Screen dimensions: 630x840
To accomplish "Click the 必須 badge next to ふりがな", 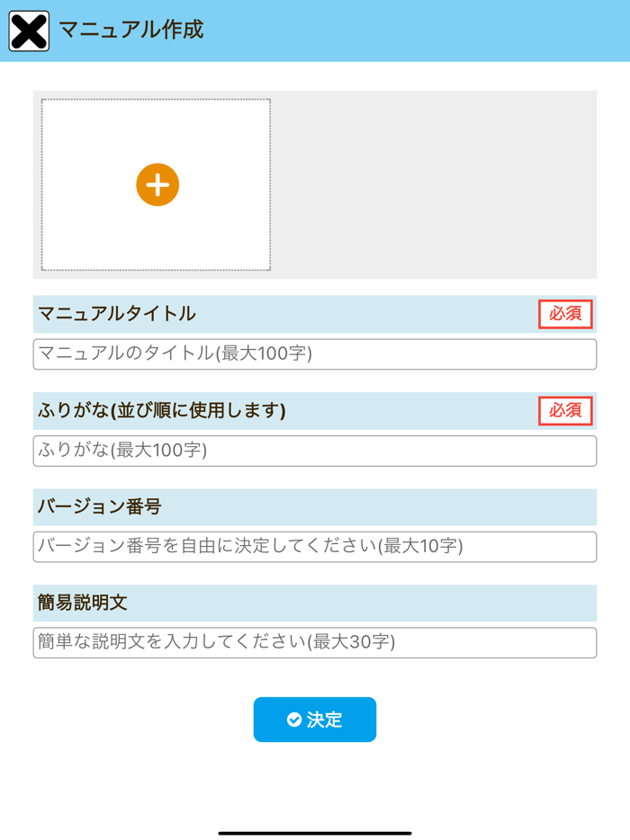I will click(564, 411).
